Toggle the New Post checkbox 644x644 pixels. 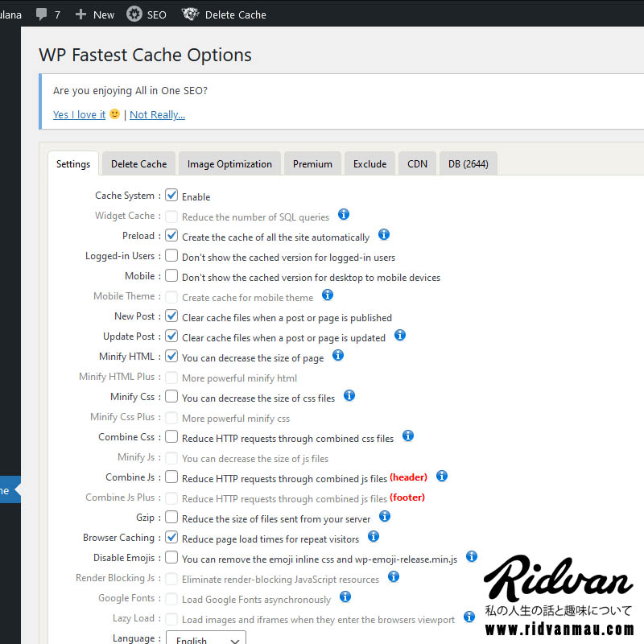tap(171, 316)
